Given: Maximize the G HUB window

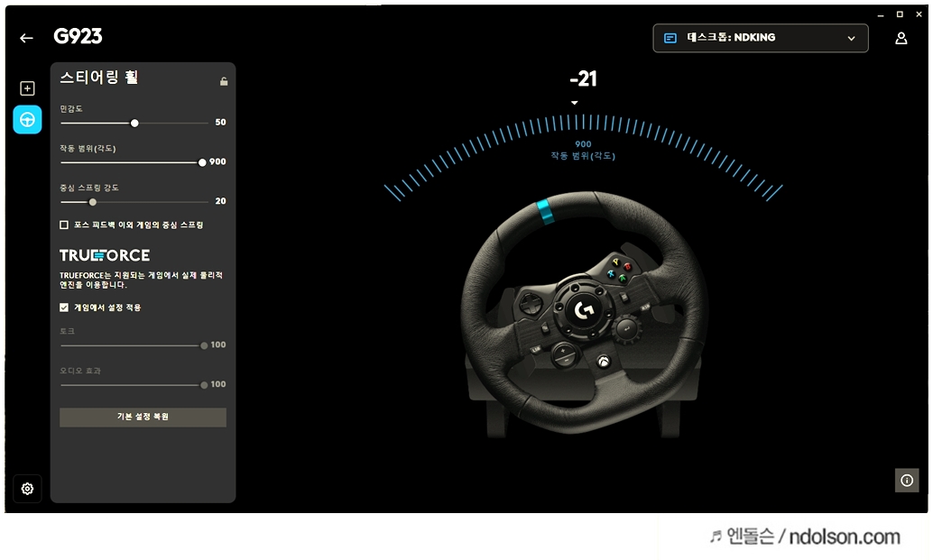Looking at the screenshot, I should point(900,14).
